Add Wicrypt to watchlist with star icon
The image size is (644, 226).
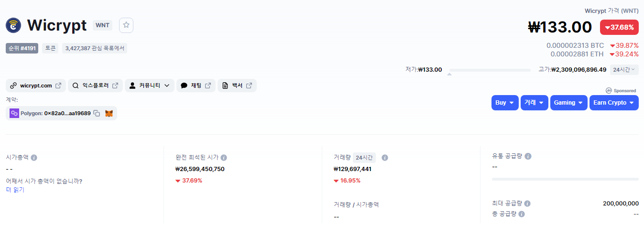point(126,25)
